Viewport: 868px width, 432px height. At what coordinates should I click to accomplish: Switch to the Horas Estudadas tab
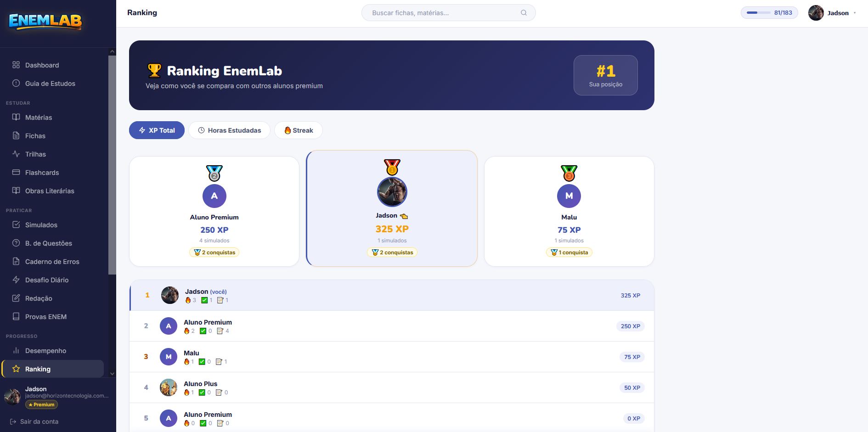click(x=230, y=130)
